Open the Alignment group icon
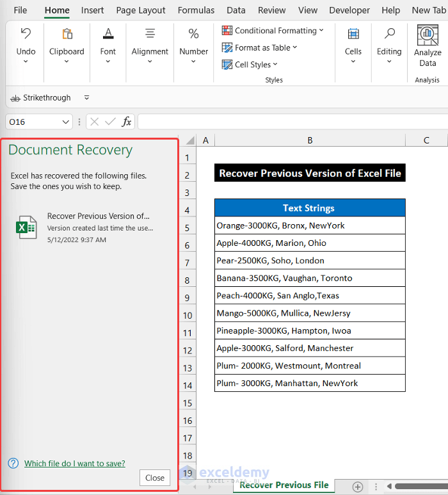This screenshot has height=495, width=448. point(150,33)
